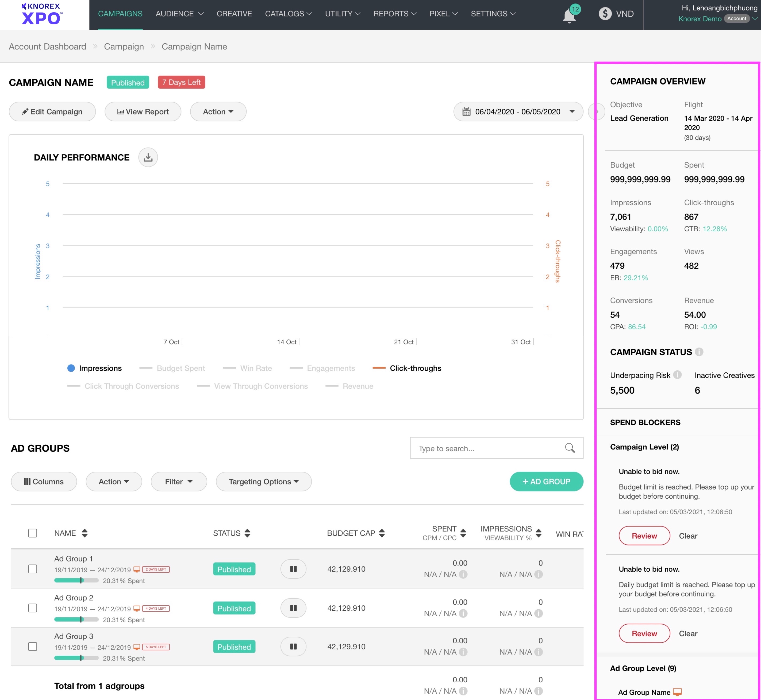Screen dimensions: 761x700
Task: Collapse the campaign overview side panel
Action: click(597, 112)
